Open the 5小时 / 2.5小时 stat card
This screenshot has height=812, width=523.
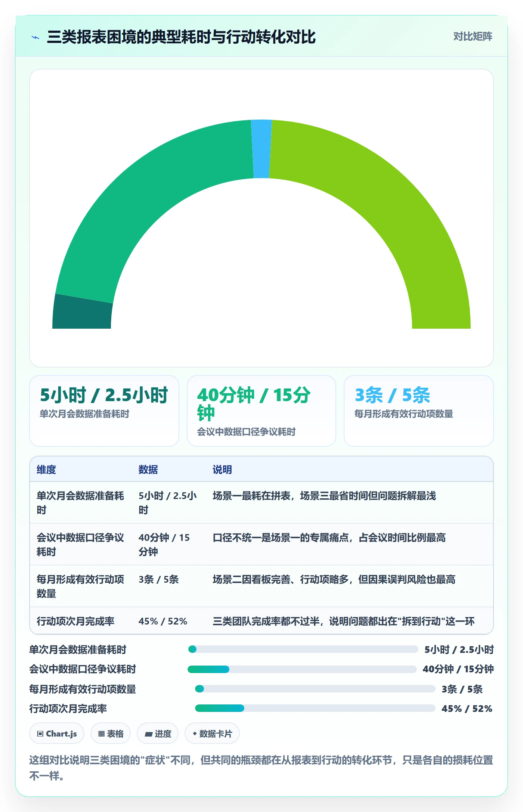pyautogui.click(x=104, y=410)
